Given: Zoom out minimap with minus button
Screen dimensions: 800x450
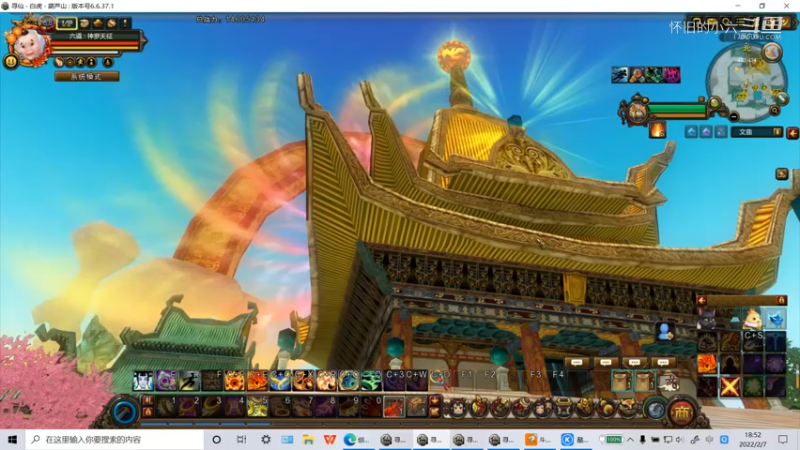Looking at the screenshot, I should point(734,117).
